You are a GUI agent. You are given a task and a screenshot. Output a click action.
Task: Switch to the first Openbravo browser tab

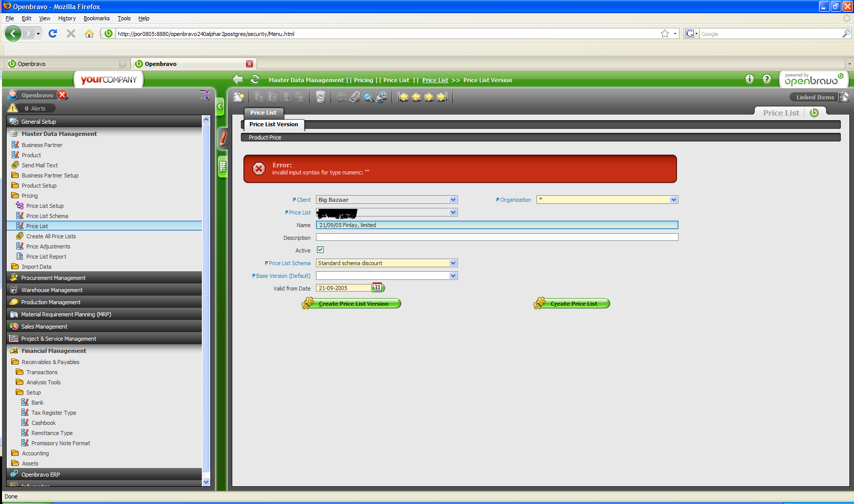coord(66,64)
